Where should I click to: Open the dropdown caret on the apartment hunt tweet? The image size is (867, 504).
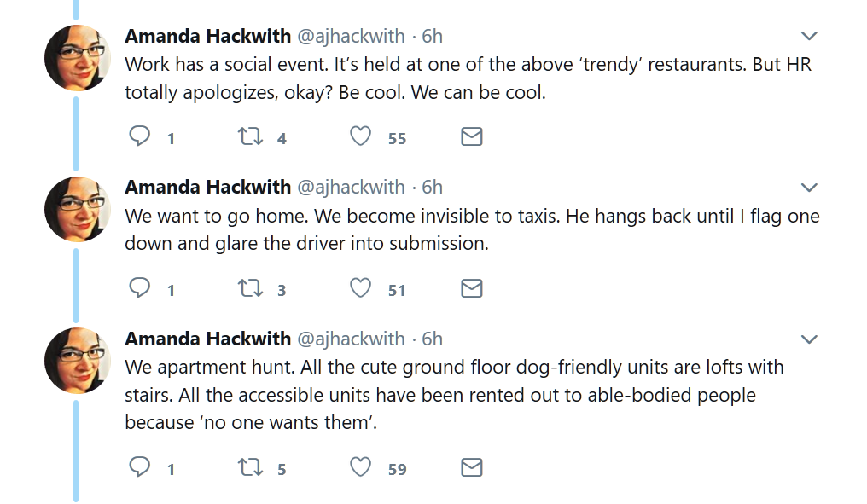809,339
